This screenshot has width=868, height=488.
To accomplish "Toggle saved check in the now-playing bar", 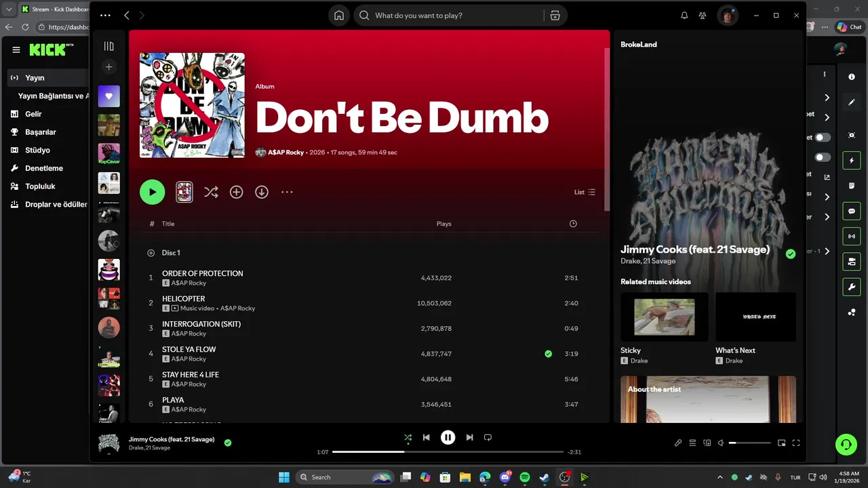I will pos(228,443).
